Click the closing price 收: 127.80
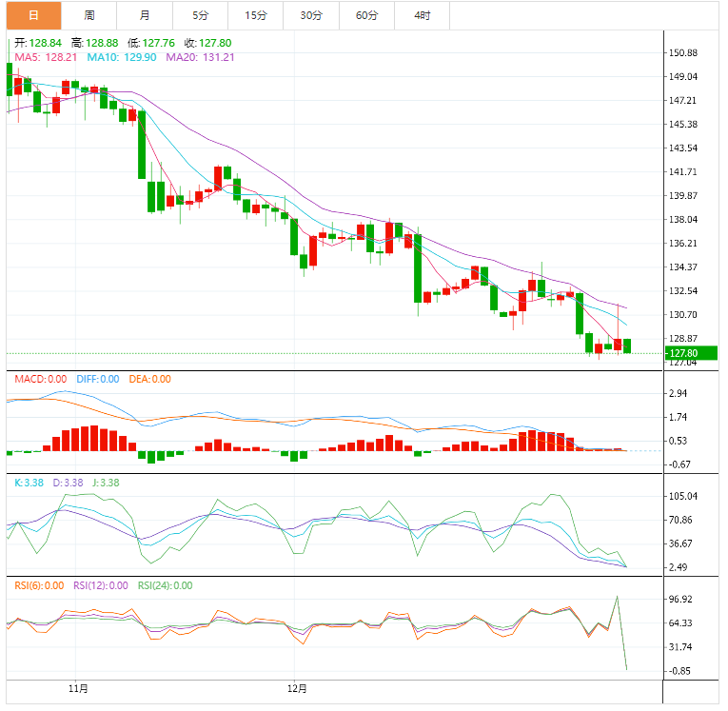This screenshot has height=711, width=728. 207,43
